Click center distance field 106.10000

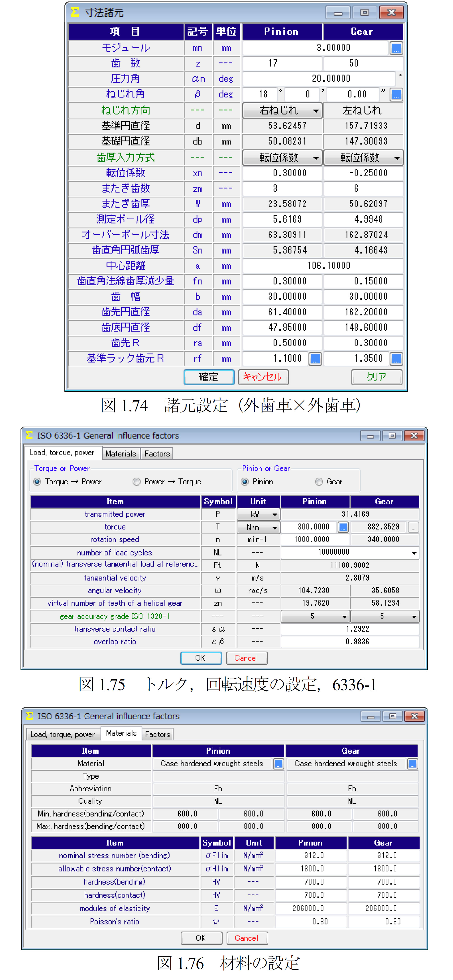point(323,266)
